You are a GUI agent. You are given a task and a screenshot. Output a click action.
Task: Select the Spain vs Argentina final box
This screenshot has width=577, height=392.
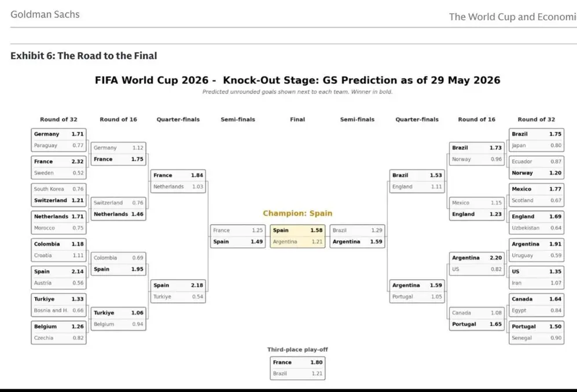coord(297,236)
